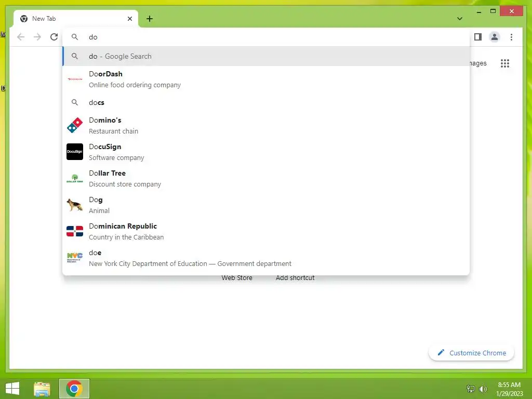Click 'Country in the Caribbean' text
The image size is (532, 399).
pos(126,237)
